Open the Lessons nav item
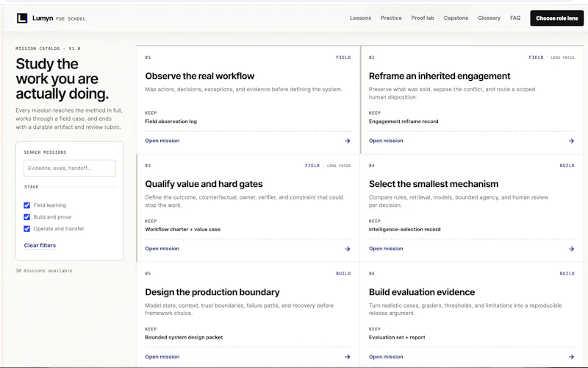The image size is (588, 368). pyautogui.click(x=360, y=18)
